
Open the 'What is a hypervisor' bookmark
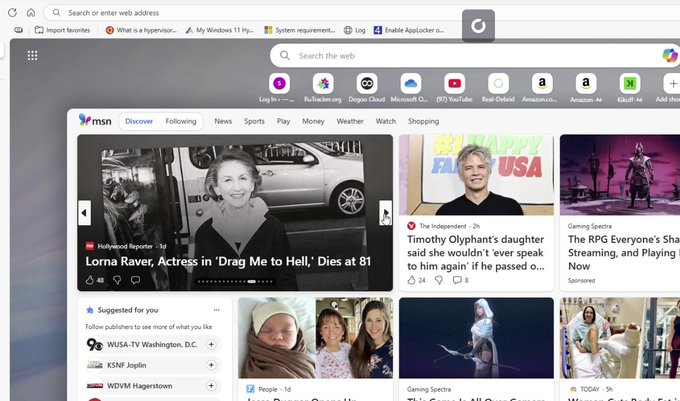tap(141, 30)
